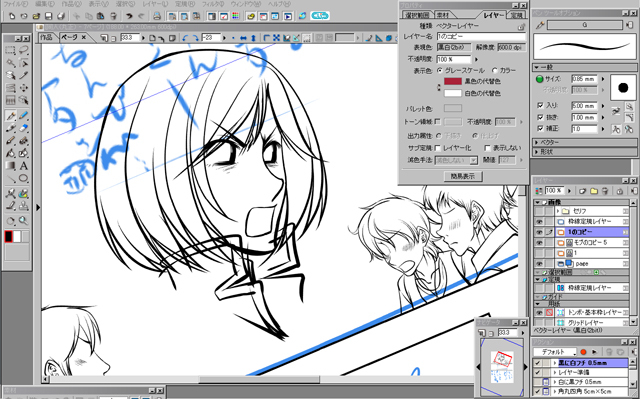
Task: Click the 簡易表示 button
Action: 462,176
